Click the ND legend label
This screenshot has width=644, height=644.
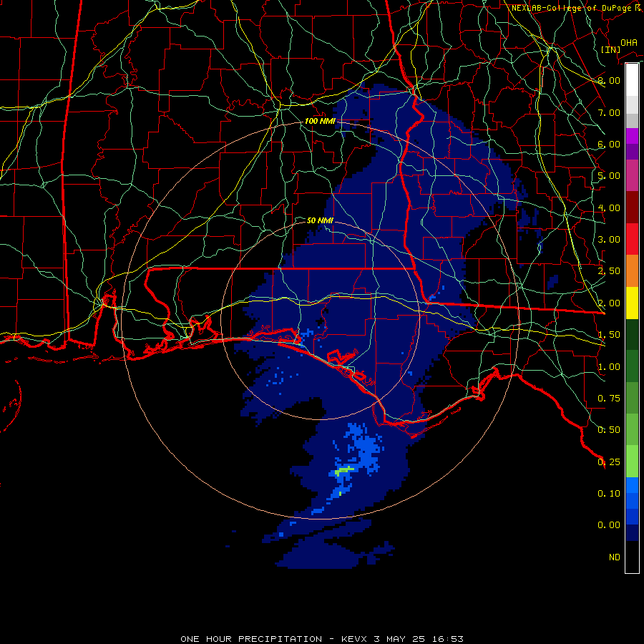615,557
